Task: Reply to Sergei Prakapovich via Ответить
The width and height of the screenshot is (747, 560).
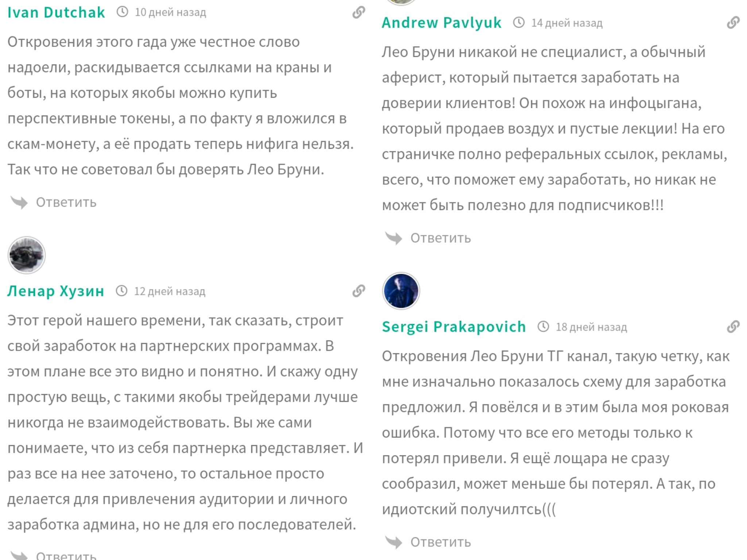Action: point(441,542)
